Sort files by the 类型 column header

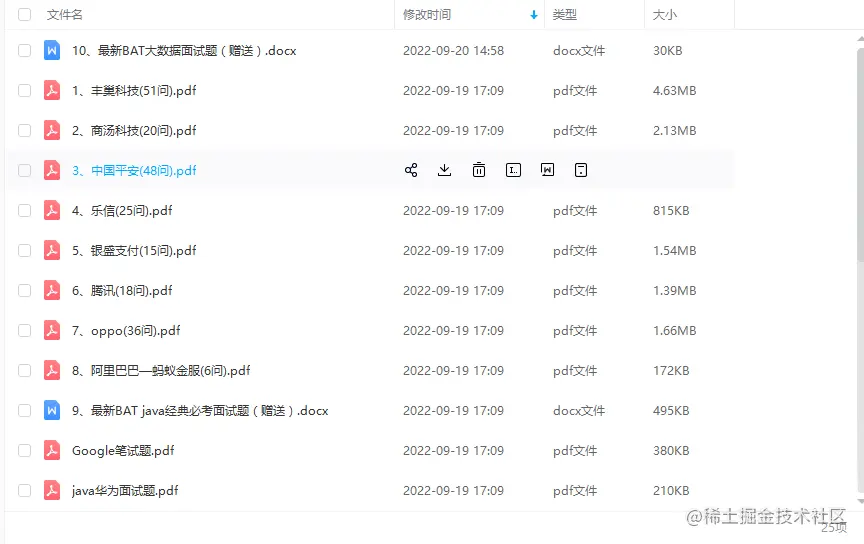(565, 15)
